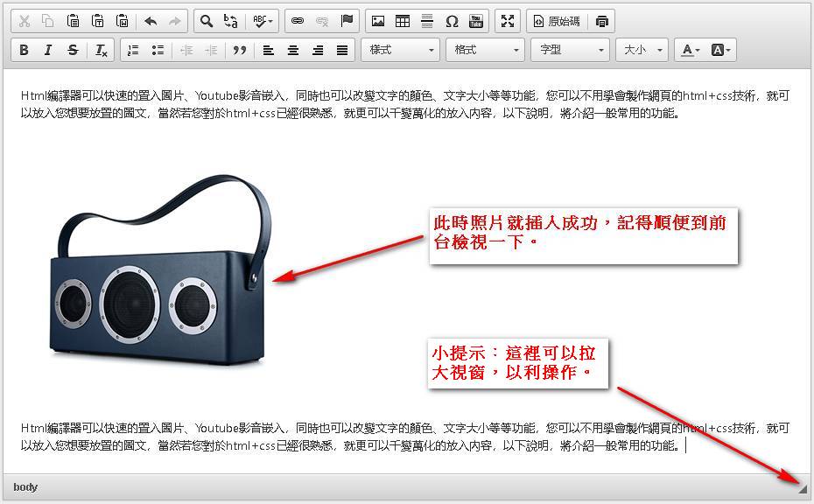This screenshot has width=814, height=504.
Task: Open the 大小 font size dropdown
Action: pyautogui.click(x=642, y=50)
